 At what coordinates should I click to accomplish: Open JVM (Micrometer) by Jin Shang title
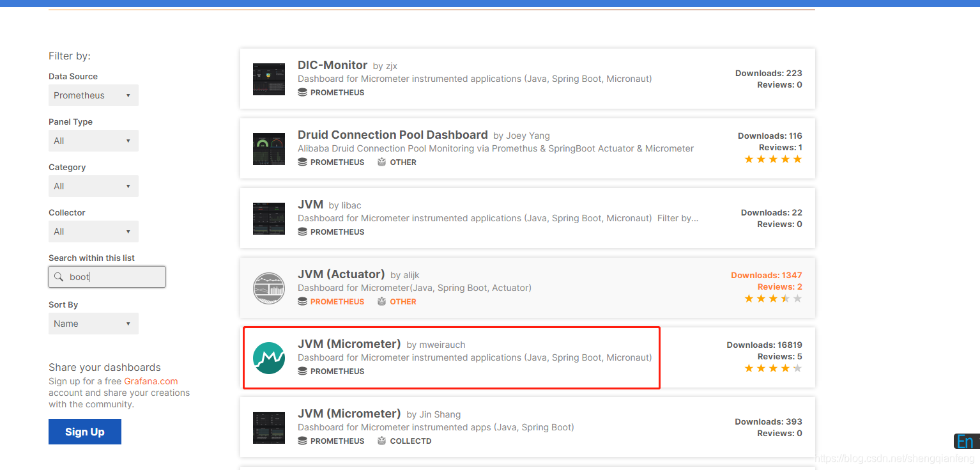pos(349,414)
